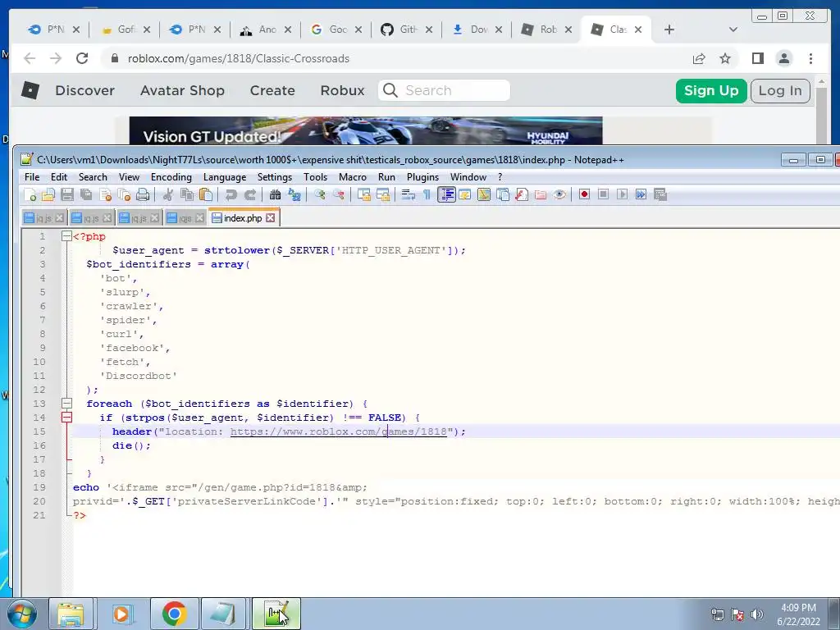This screenshot has width=840, height=630.
Task: Create a new file in Notepad++ toolbar
Action: (x=30, y=195)
